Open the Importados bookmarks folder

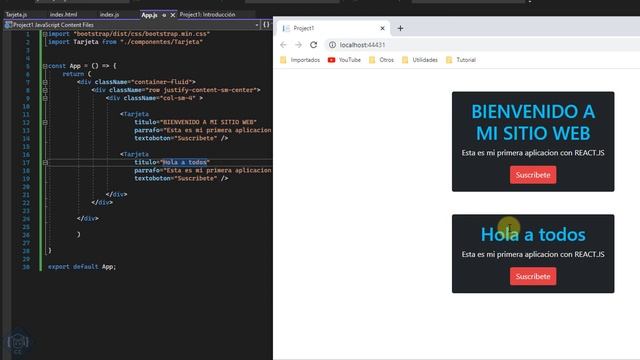point(300,60)
